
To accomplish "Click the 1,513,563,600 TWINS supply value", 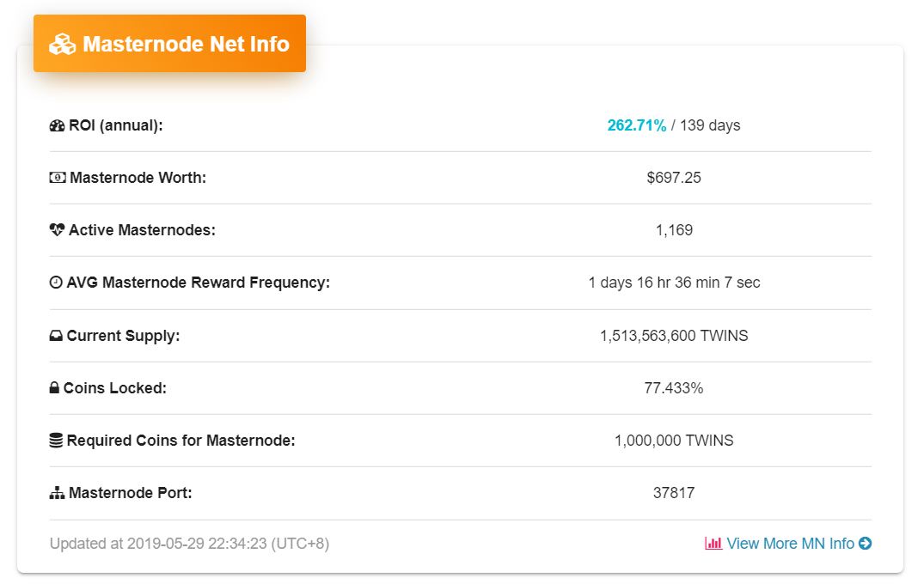I will tap(674, 336).
